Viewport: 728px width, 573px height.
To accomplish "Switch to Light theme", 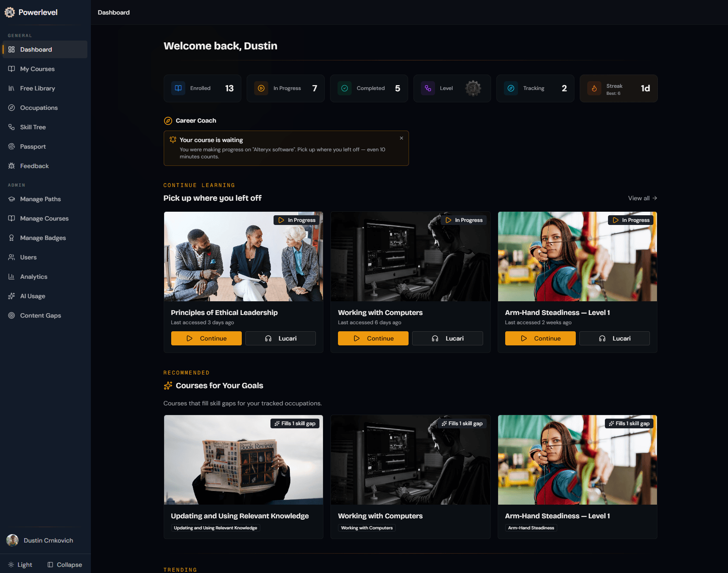I will click(20, 565).
